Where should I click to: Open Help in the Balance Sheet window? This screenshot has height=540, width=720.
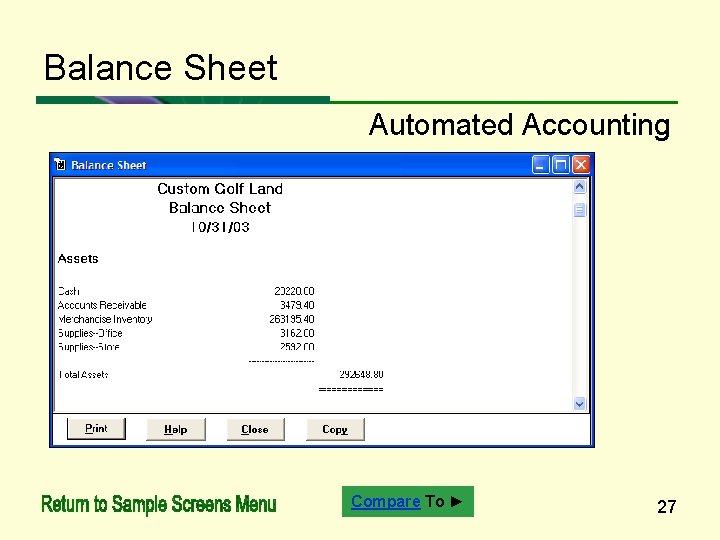coord(175,429)
